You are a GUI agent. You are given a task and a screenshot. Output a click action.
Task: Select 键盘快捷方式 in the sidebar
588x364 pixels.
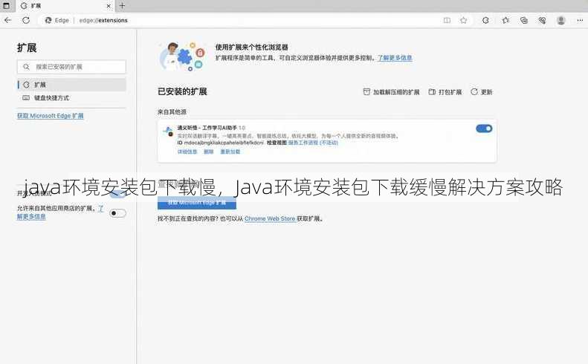point(71,98)
